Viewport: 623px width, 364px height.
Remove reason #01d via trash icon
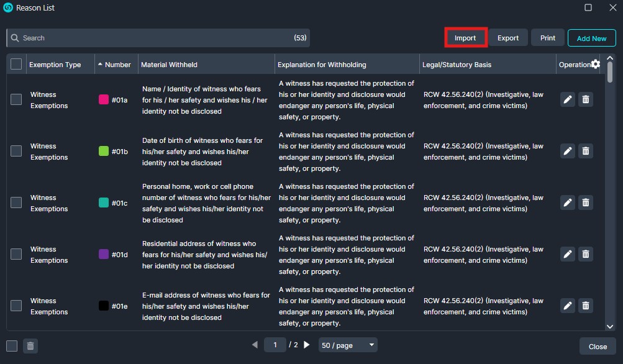[585, 254]
